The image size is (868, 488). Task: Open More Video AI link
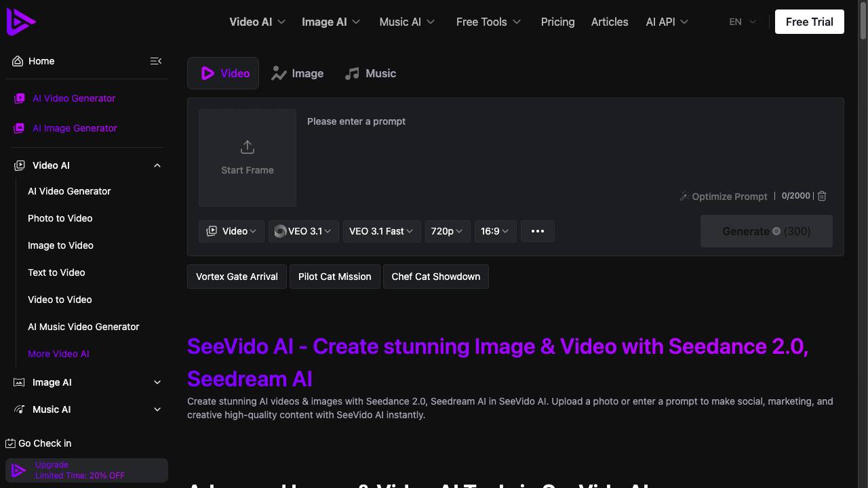click(58, 354)
